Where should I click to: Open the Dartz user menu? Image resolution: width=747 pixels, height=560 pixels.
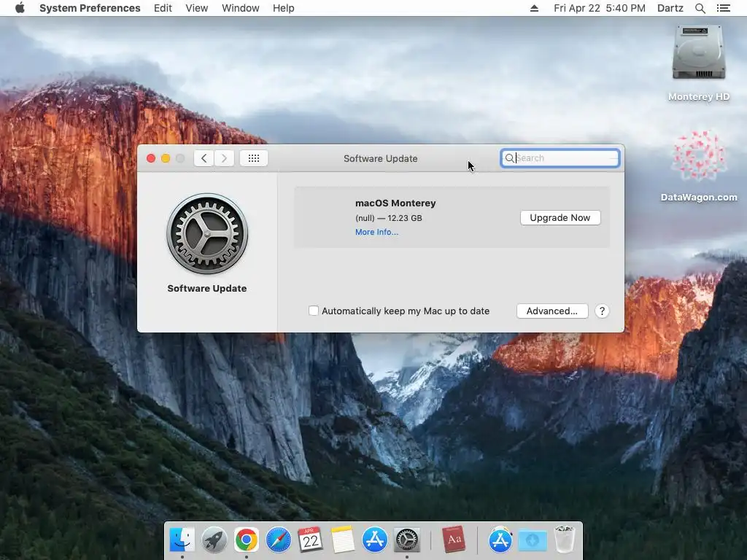click(670, 8)
